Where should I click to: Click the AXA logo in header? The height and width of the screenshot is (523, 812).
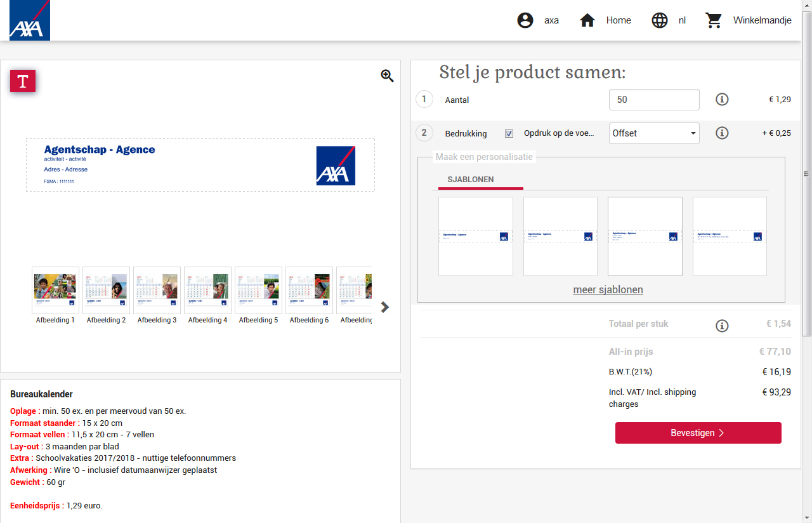(x=30, y=20)
